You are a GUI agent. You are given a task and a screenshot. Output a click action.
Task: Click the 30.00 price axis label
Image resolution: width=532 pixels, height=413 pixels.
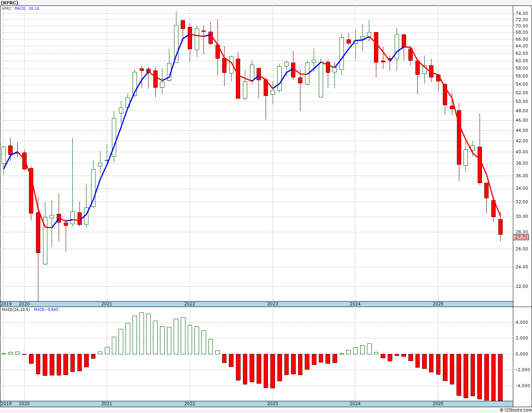(522, 216)
